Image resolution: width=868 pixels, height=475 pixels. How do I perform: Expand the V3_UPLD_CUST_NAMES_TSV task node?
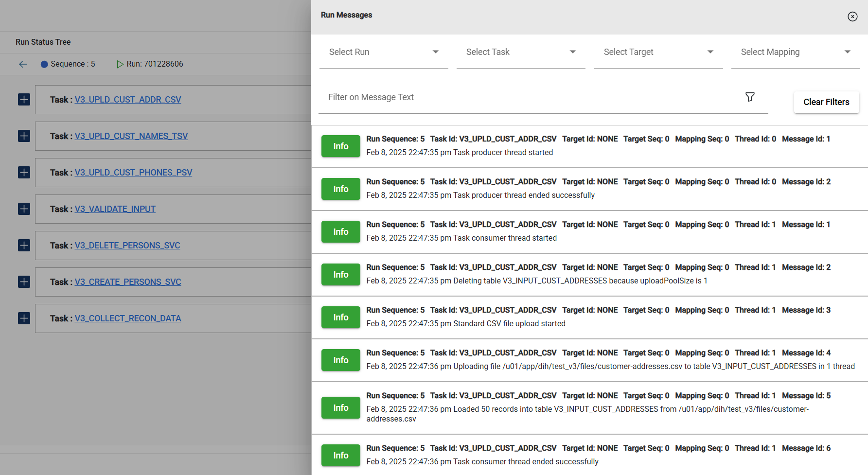(x=24, y=136)
